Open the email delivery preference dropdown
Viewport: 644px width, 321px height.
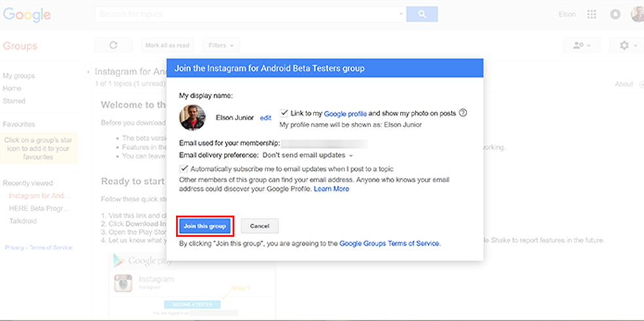[x=308, y=155]
